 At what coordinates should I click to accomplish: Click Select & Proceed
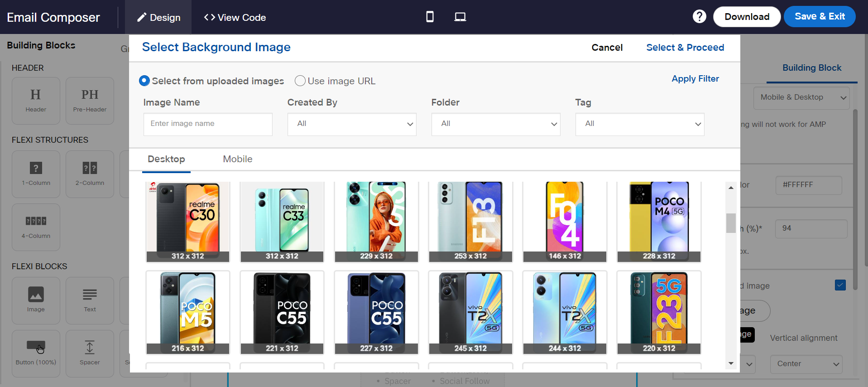coord(685,48)
